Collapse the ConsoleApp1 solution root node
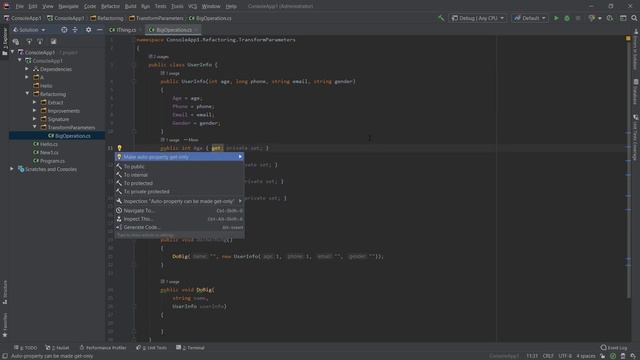 13,52
